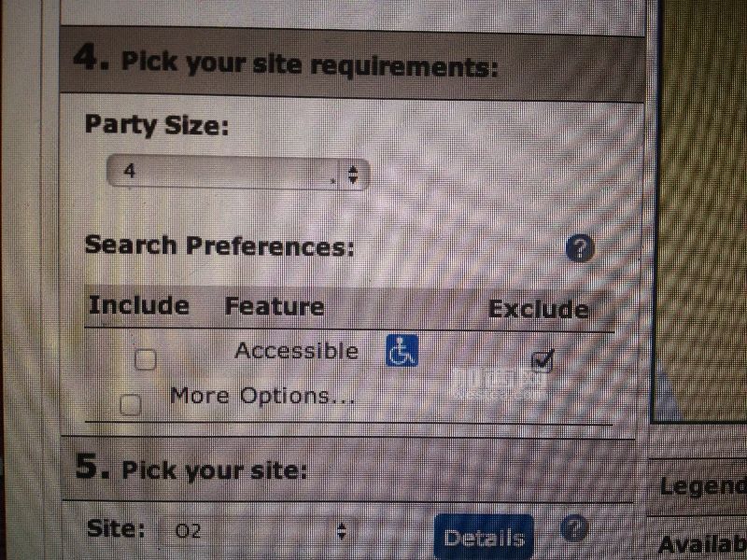Click the Include column header
This screenshot has height=560, width=747.
(138, 305)
